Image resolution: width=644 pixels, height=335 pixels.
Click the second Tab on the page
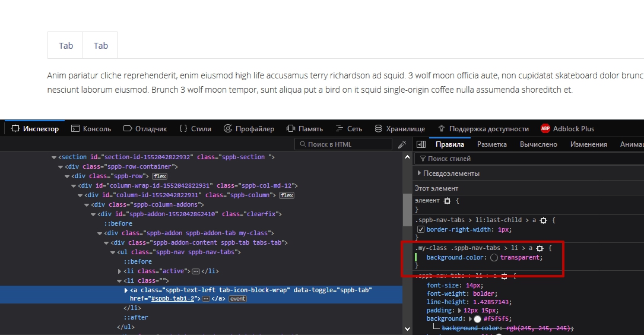click(100, 45)
